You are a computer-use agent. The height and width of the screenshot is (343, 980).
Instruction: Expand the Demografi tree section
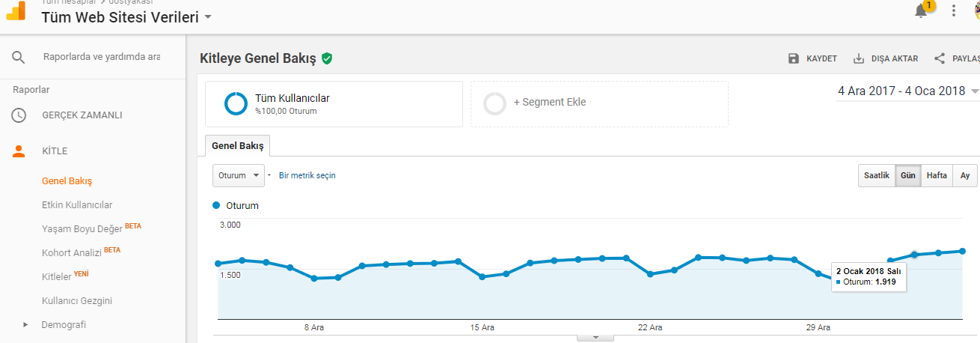(x=25, y=325)
